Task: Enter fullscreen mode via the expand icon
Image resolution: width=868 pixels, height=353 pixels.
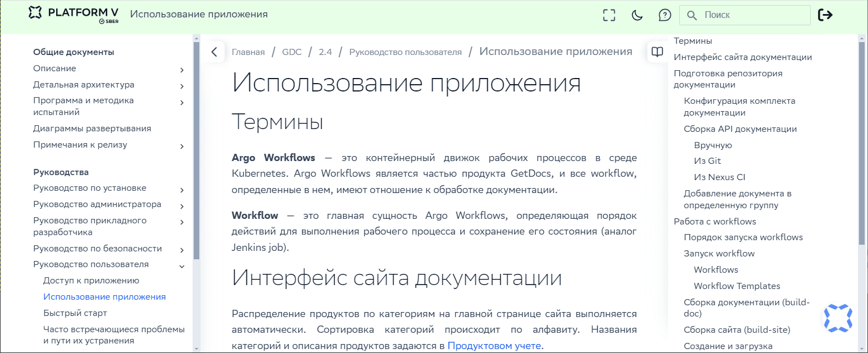Action: pos(609,15)
